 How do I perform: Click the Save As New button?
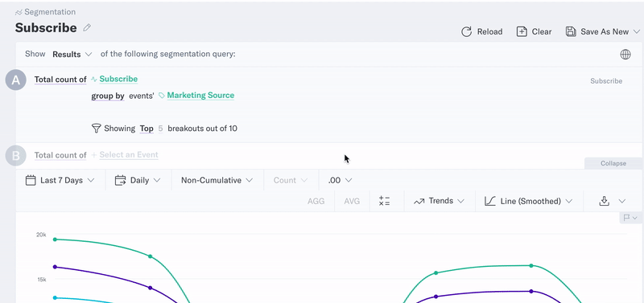(603, 31)
